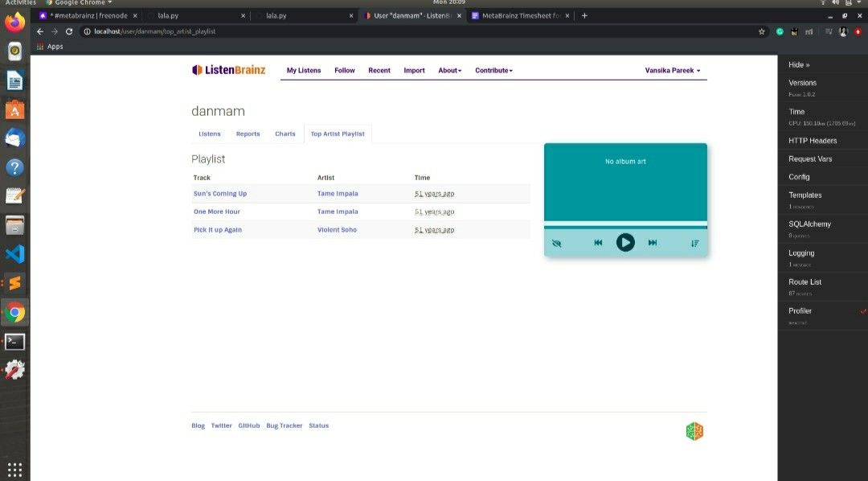Screen dimensions: 868x481
Task: Expand the About dropdown menu
Action: (449, 70)
